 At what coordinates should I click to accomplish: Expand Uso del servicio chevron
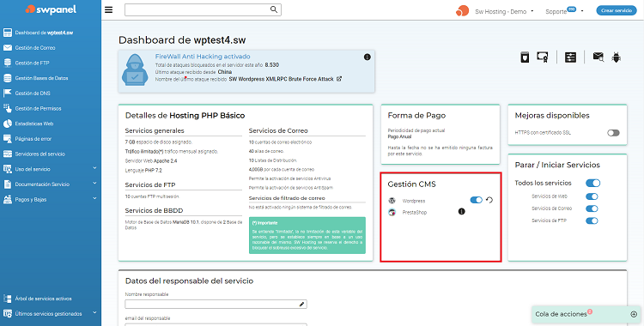(x=94, y=168)
